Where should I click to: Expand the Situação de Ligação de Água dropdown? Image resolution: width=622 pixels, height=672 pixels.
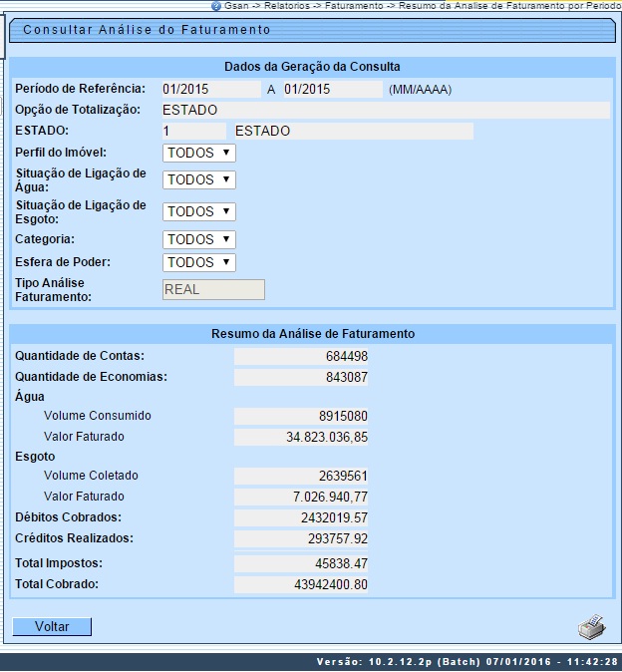(x=199, y=179)
